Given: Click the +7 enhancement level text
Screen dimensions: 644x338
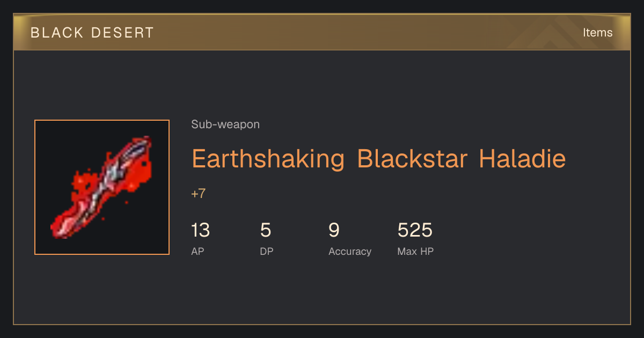Looking at the screenshot, I should pyautogui.click(x=198, y=194).
